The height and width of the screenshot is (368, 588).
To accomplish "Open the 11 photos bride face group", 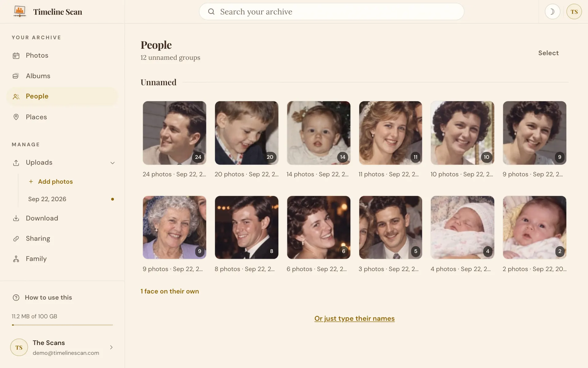I will pos(390,133).
